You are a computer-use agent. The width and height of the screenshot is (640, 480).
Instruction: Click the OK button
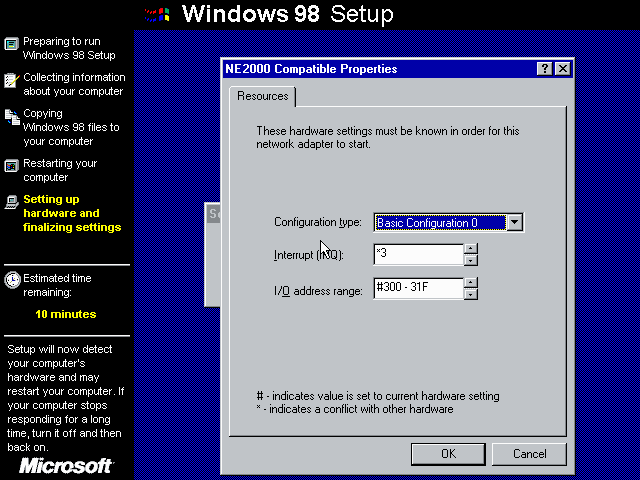448,454
